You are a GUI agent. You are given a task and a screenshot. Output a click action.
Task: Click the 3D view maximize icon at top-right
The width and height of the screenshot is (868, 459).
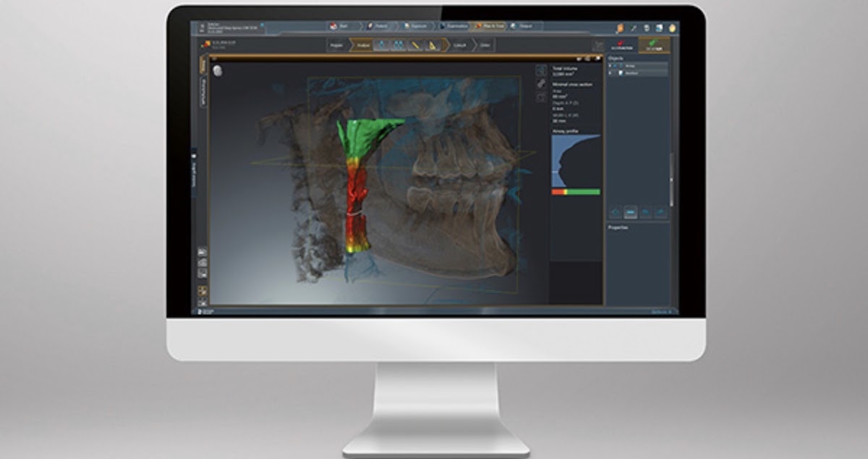point(589,57)
